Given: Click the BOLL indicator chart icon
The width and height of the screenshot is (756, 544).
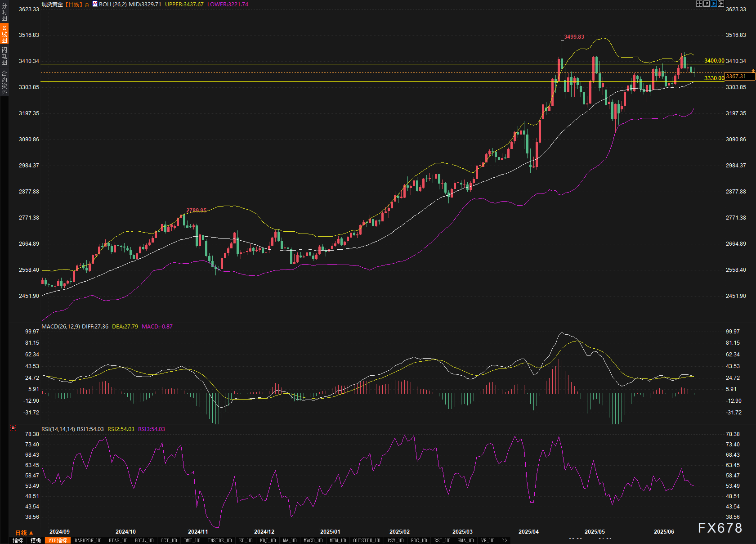Looking at the screenshot, I should 95,4.
